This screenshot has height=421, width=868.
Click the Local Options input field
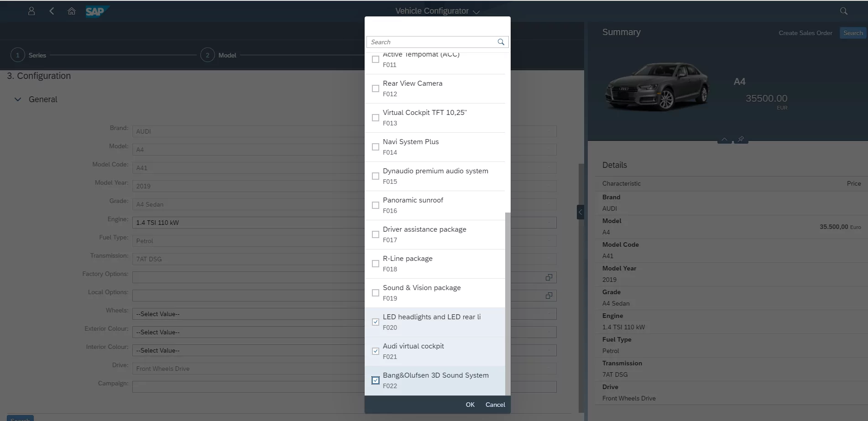338,296
